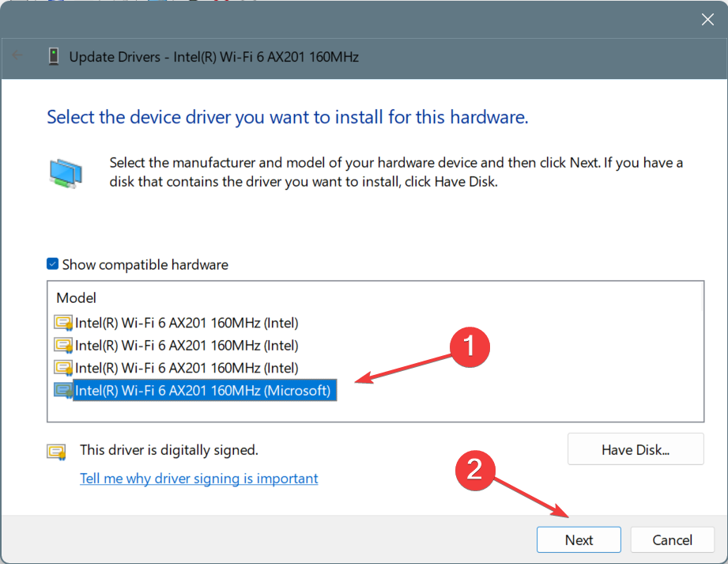Viewport: 728px width, 564px height.
Task: Click the 'This driver is digitally signed.' text
Action: (x=169, y=450)
